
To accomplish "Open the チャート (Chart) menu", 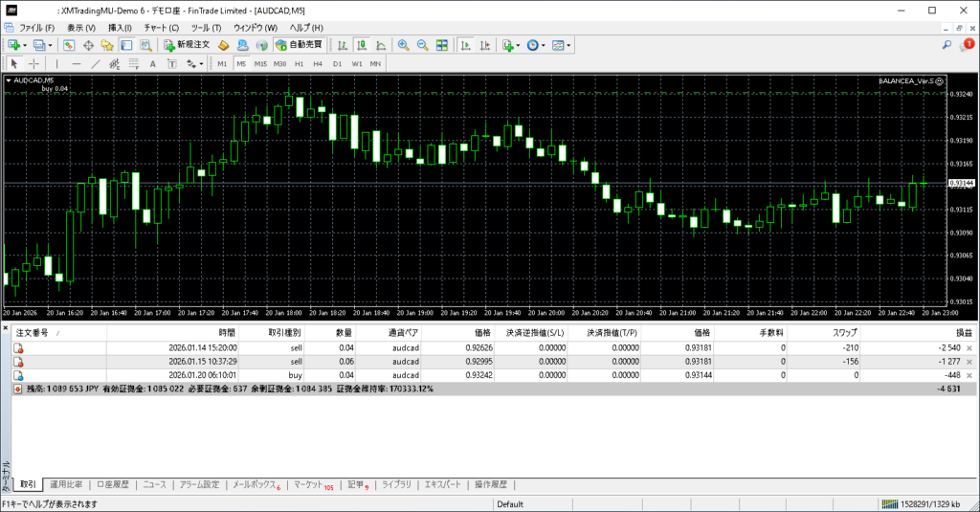I will (161, 28).
